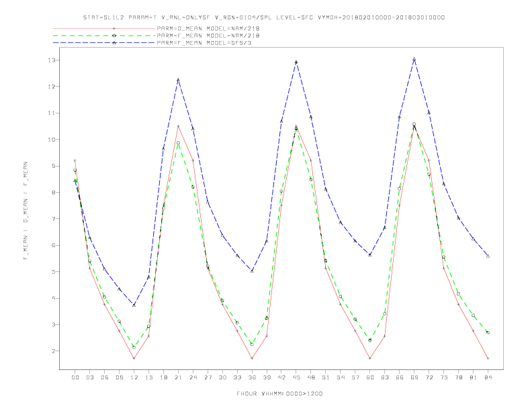The width and height of the screenshot is (532, 411).
Task: Select legend entry PARM=F_MEAN MODEL=GFS/3
Action: click(x=204, y=43)
